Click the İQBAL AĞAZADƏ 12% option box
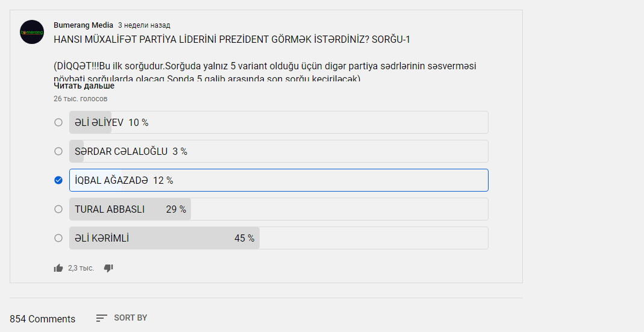This screenshot has height=332, width=644. (279, 180)
